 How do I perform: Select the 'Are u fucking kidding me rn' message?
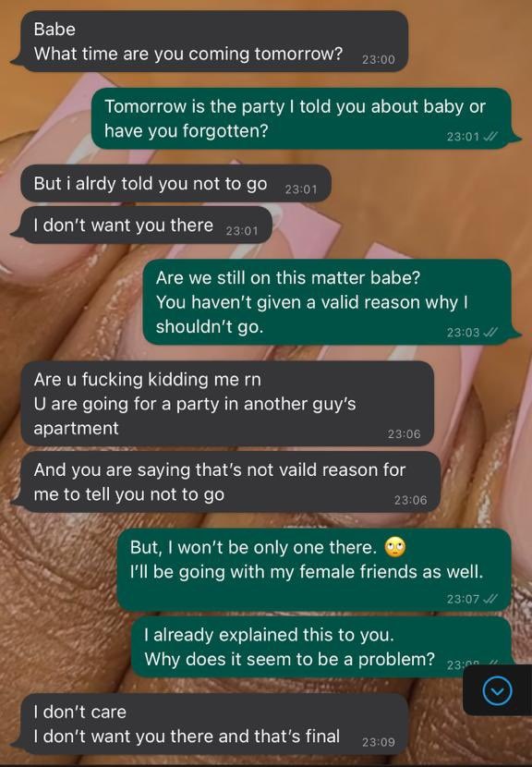pyautogui.click(x=228, y=404)
